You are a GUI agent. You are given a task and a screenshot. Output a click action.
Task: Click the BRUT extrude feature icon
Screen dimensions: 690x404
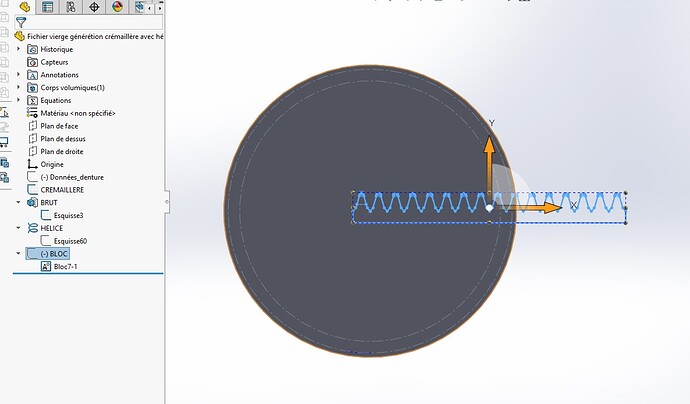(33, 202)
